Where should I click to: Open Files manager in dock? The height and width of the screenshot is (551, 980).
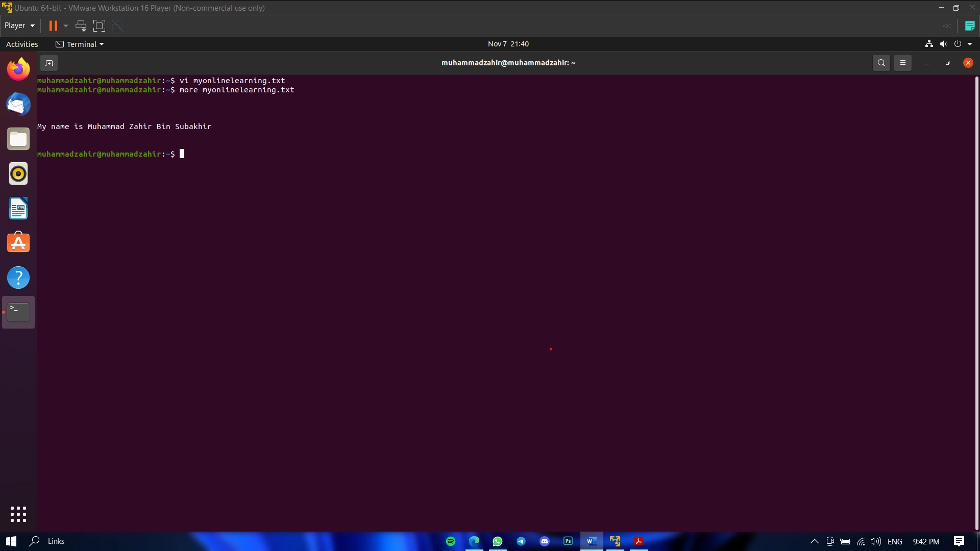[18, 139]
